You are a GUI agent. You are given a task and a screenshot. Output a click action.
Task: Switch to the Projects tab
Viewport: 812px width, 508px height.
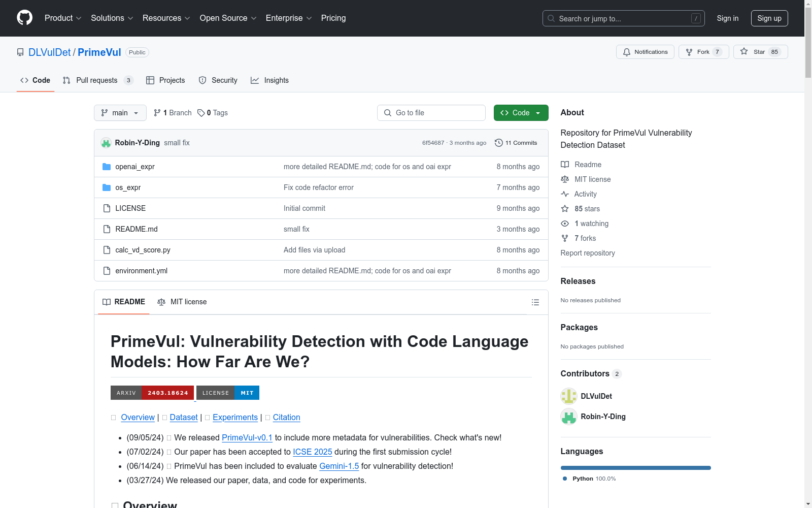coord(165,80)
